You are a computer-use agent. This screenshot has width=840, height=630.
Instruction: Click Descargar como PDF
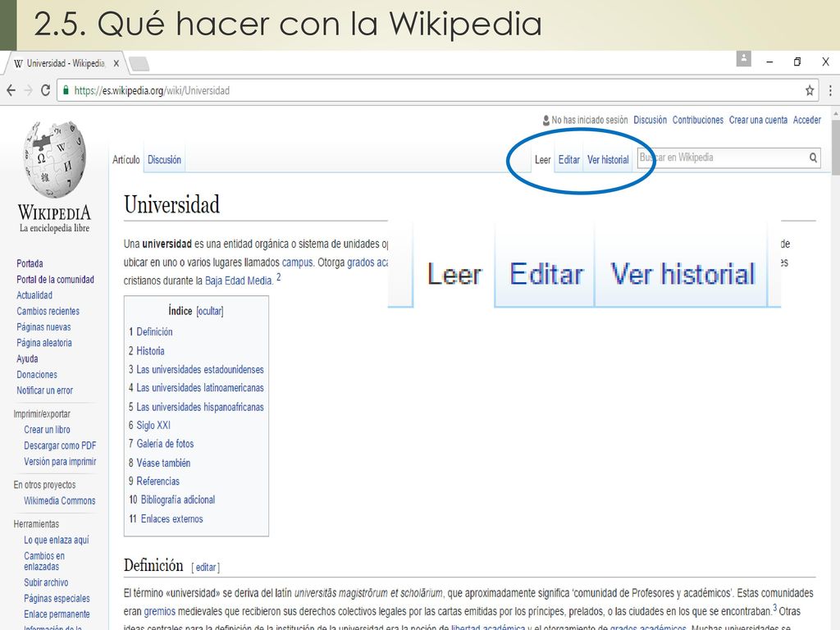point(60,445)
